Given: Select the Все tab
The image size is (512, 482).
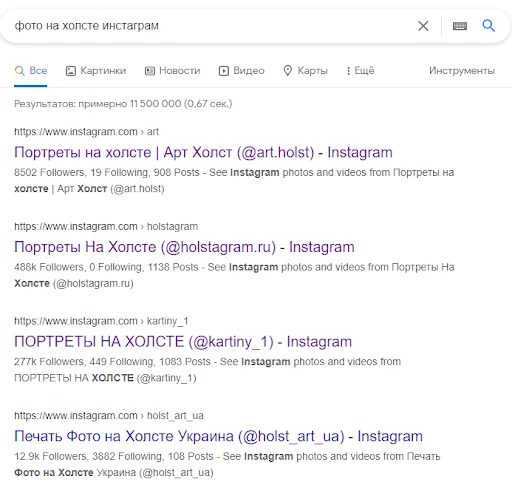Looking at the screenshot, I should pyautogui.click(x=31, y=71).
